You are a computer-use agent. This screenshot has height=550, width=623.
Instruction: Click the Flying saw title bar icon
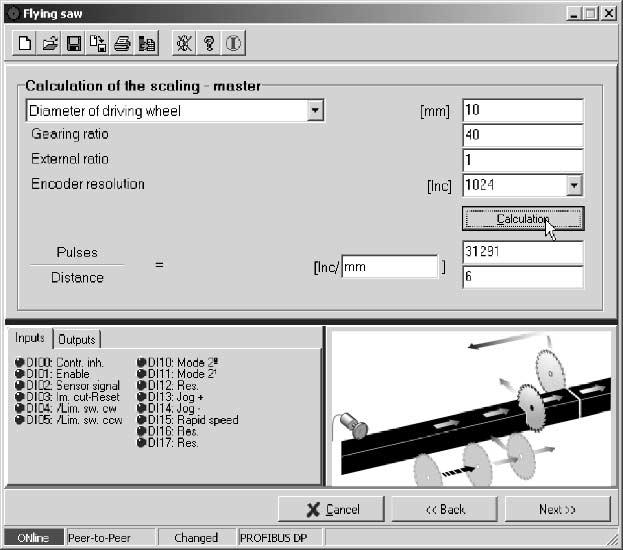pyautogui.click(x=13, y=14)
